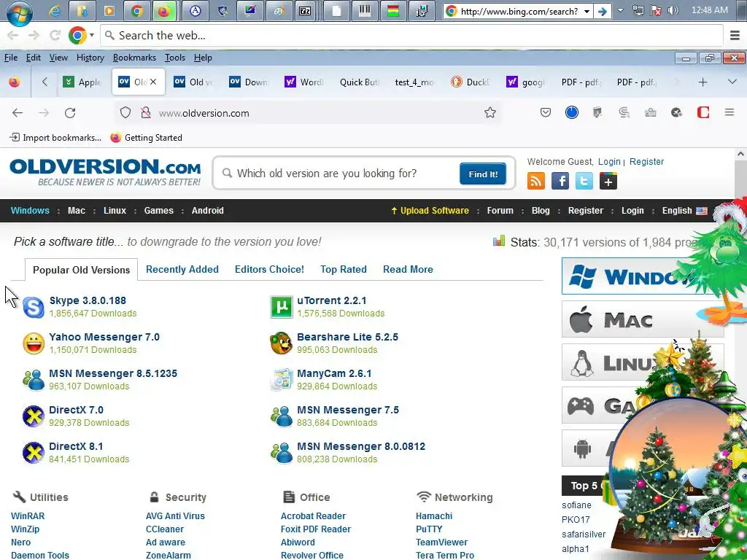Open the TeamViewer networking link
The height and width of the screenshot is (560, 747).
tap(441, 542)
